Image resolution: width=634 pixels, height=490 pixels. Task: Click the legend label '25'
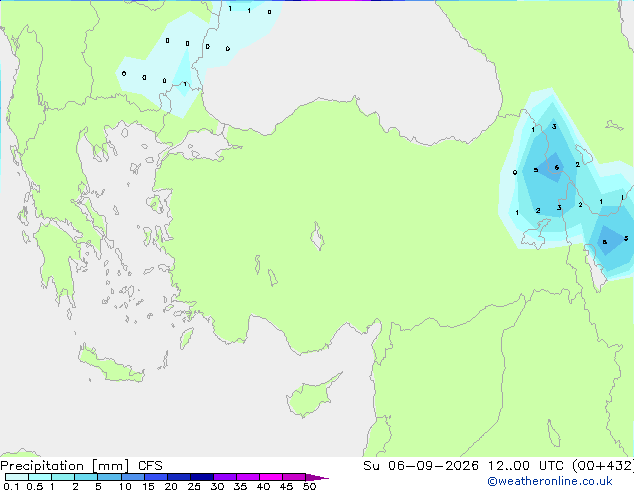pyautogui.click(x=194, y=486)
